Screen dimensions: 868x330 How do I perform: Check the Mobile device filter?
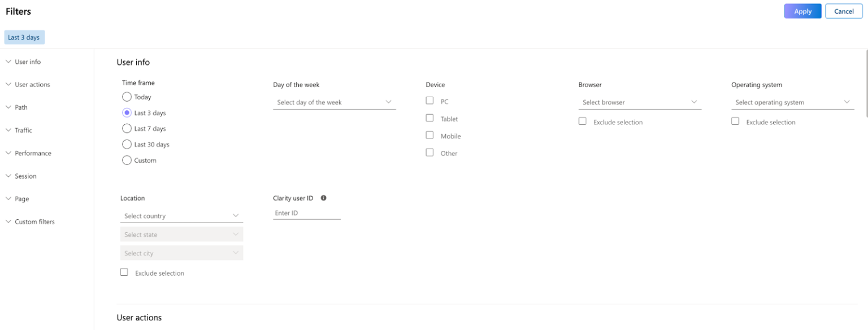click(x=429, y=136)
